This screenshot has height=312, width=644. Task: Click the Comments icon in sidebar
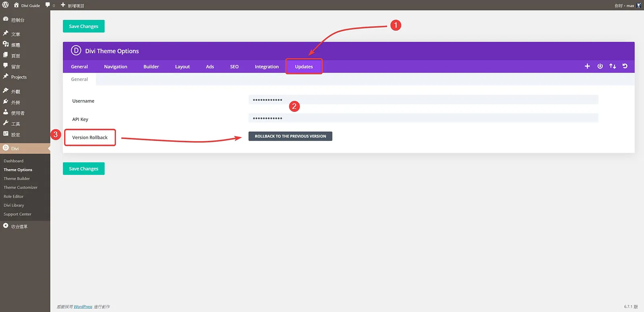coord(6,66)
